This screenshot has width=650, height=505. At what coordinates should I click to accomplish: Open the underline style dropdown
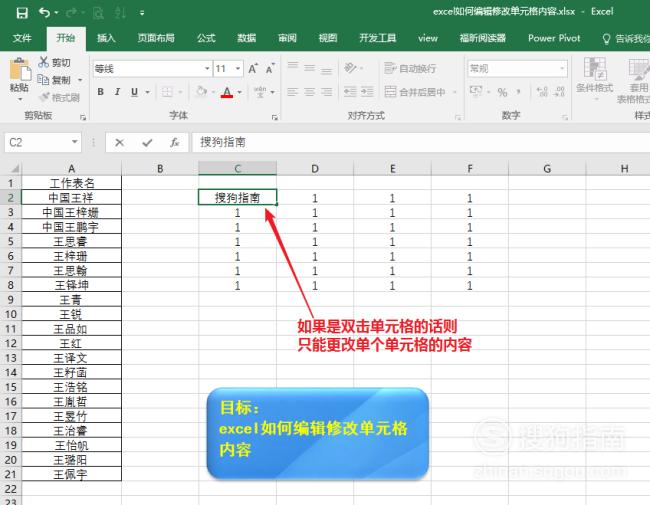pos(148,92)
